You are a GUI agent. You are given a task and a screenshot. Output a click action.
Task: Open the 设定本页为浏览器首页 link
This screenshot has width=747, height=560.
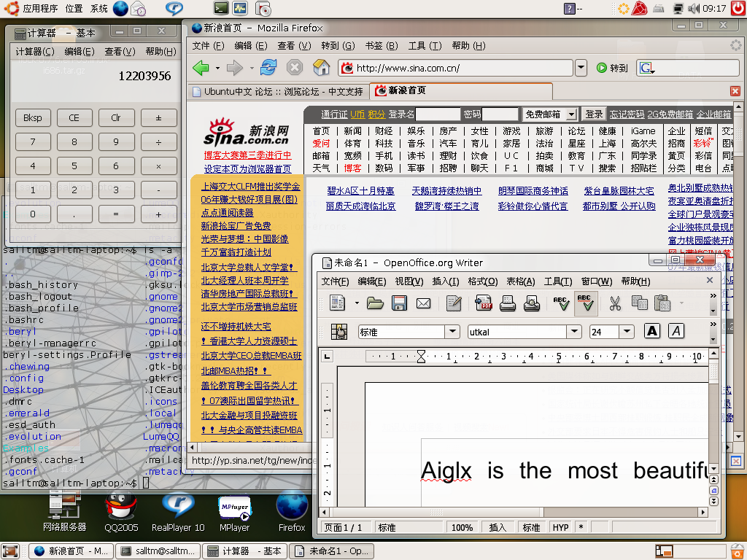[x=247, y=169]
